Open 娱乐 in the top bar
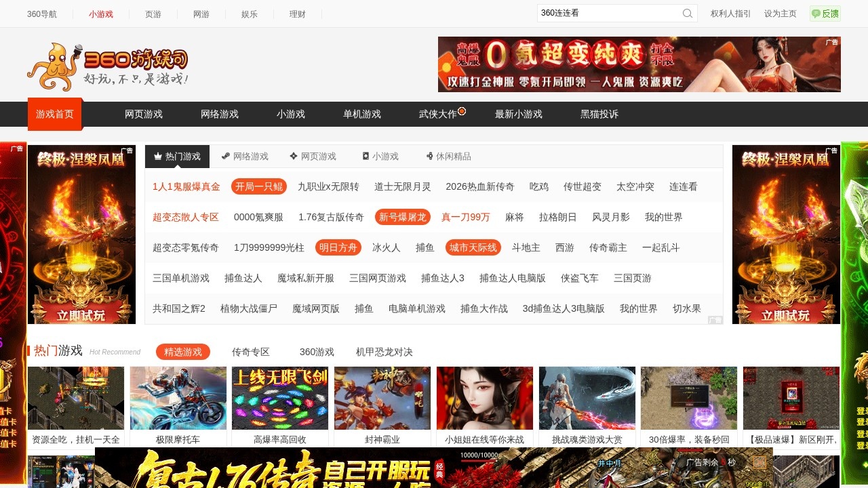 point(250,14)
